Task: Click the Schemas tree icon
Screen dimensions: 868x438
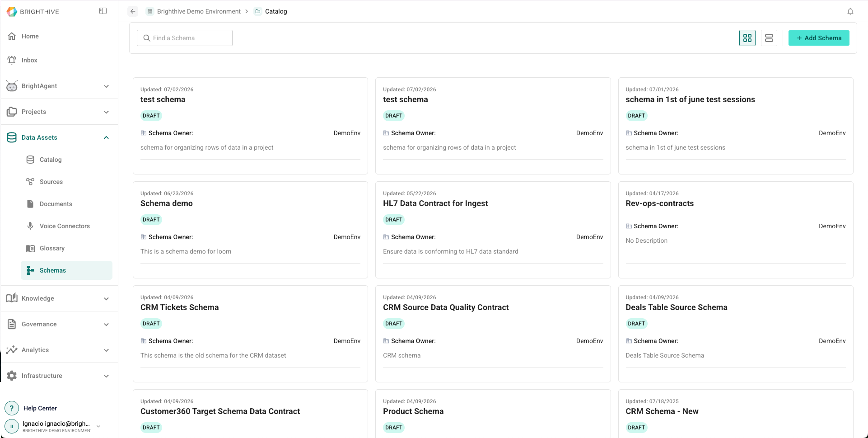Action: [30, 270]
